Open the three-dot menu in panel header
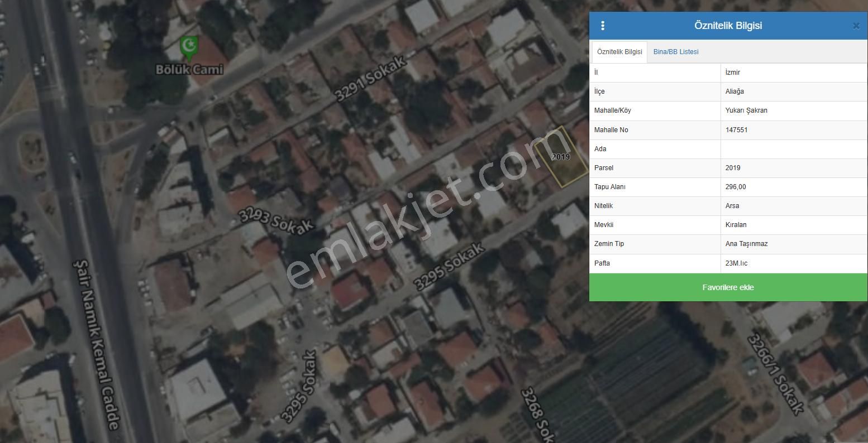Image resolution: width=868 pixels, height=443 pixels. point(602,26)
